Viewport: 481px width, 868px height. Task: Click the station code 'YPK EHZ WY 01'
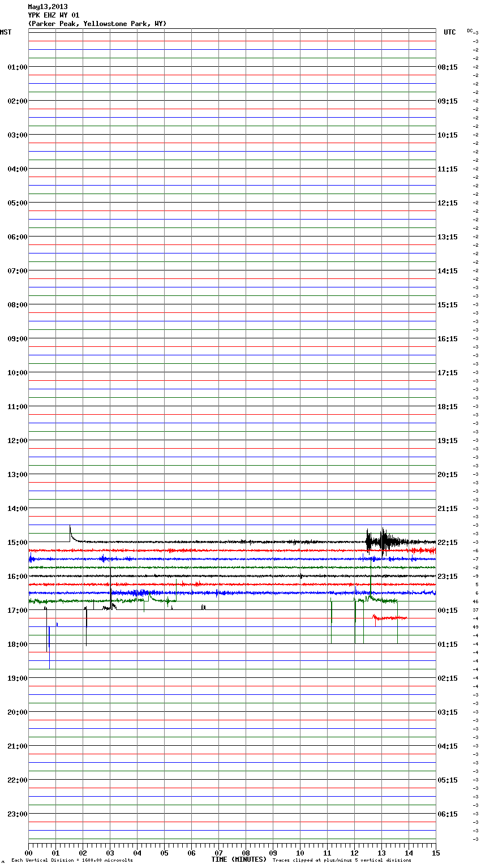click(54, 15)
